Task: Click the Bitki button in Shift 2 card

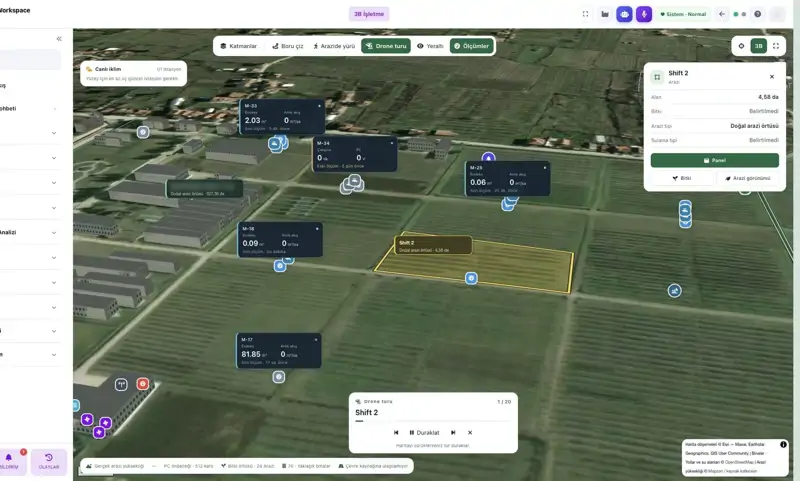Action: pyautogui.click(x=682, y=178)
